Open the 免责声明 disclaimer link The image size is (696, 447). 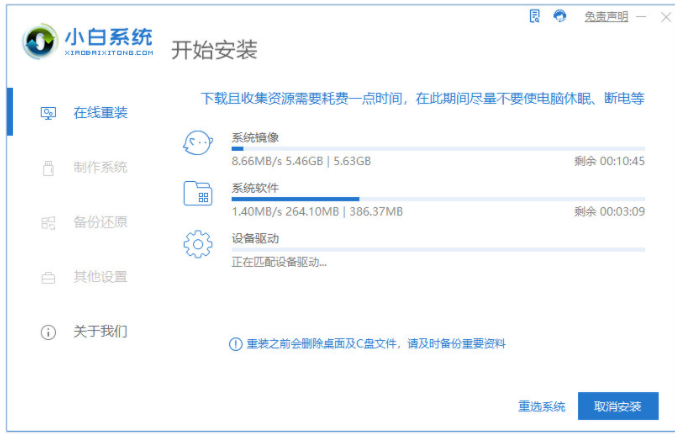(x=607, y=17)
